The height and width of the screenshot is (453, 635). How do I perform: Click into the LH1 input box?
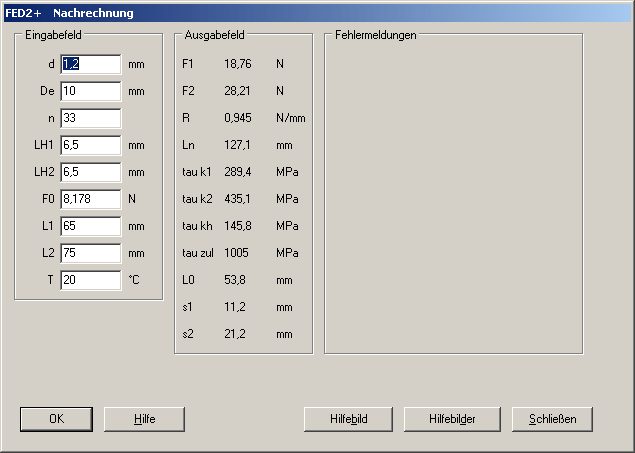point(90,145)
